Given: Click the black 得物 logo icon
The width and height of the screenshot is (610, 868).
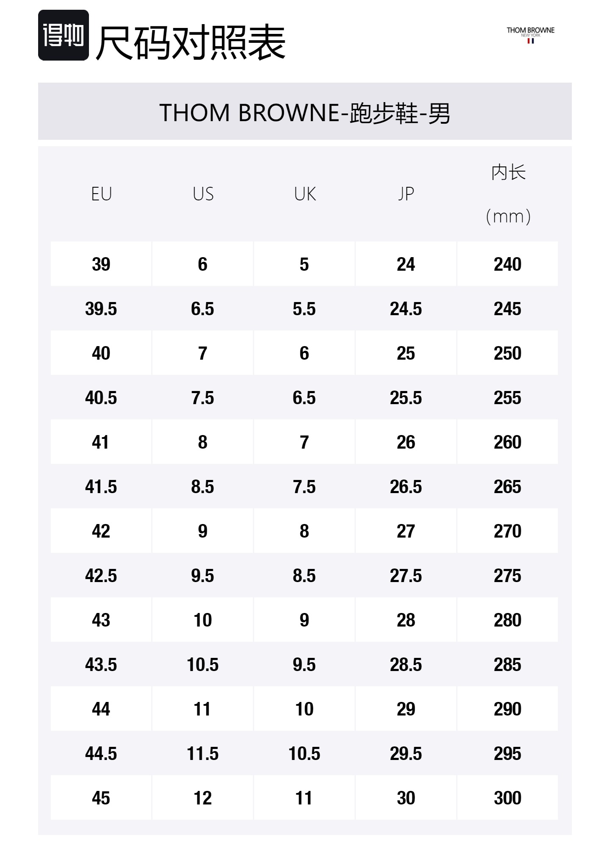Looking at the screenshot, I should [64, 35].
